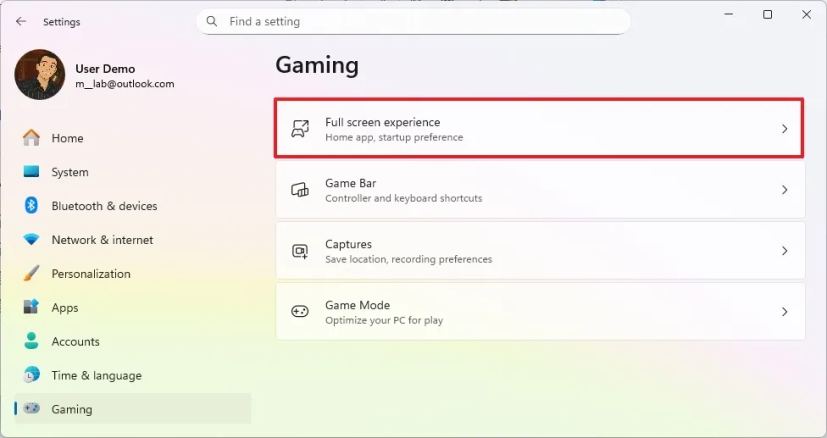Click the Personalization paintbrush icon
827x438 pixels.
click(31, 273)
